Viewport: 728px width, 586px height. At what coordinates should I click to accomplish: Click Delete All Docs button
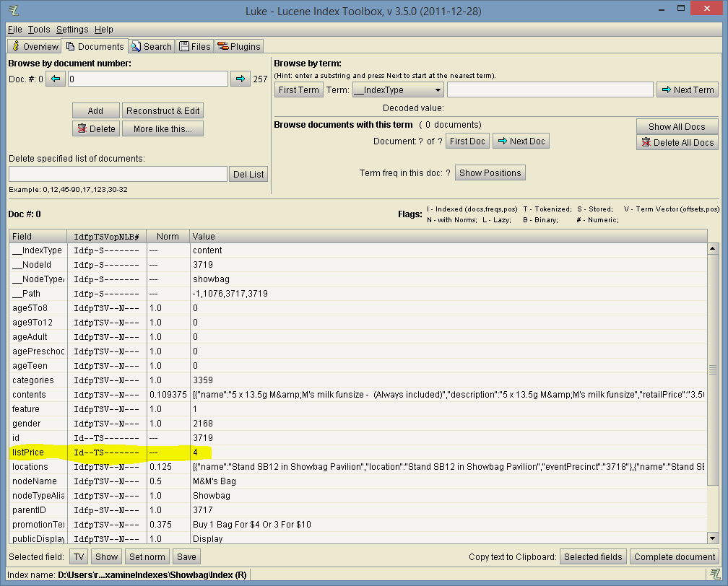[677, 142]
